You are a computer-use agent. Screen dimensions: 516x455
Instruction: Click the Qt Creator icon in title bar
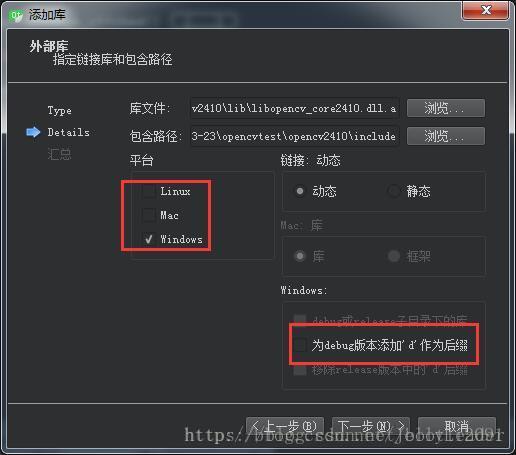[16, 15]
